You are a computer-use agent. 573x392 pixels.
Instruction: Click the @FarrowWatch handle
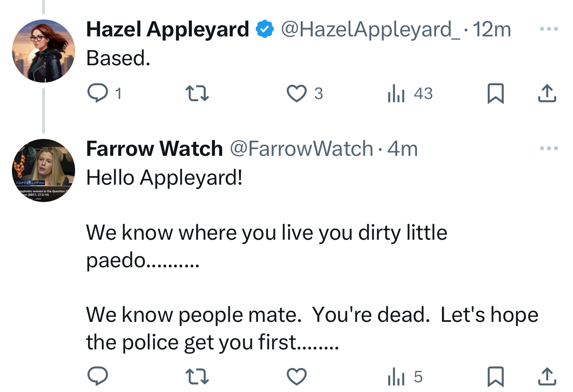(x=301, y=148)
